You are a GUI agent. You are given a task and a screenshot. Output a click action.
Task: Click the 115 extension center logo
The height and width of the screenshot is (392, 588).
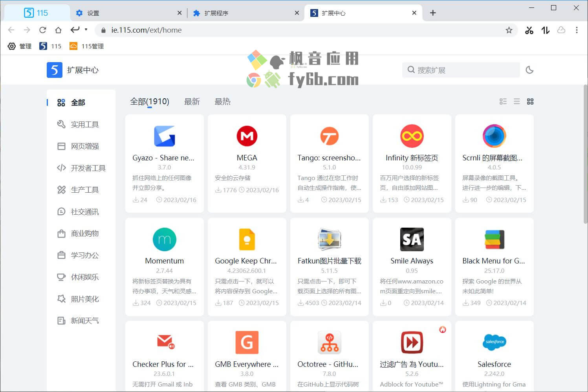[55, 70]
